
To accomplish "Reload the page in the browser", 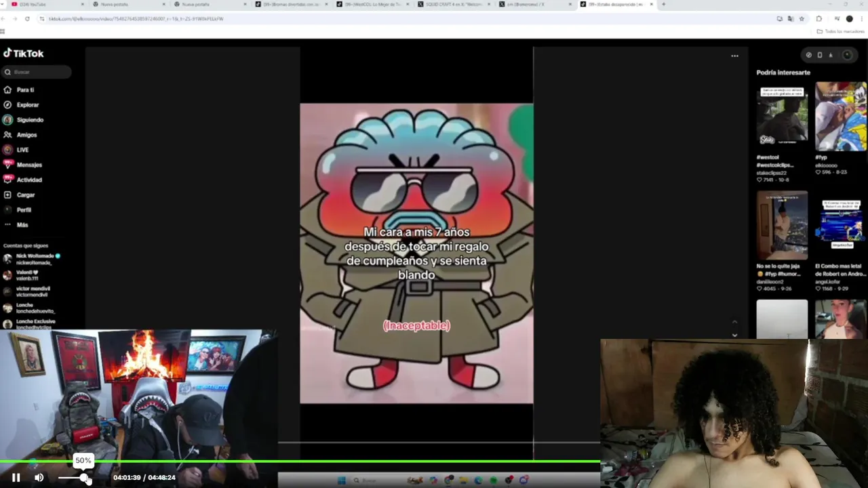I will (27, 19).
